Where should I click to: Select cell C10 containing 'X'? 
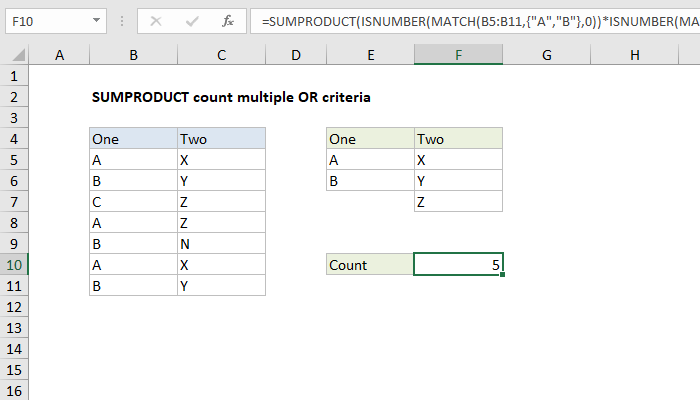tap(221, 265)
